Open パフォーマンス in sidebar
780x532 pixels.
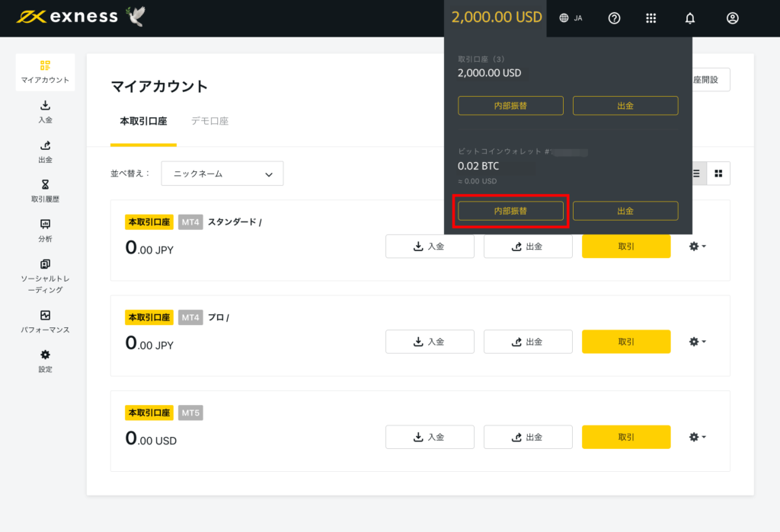pyautogui.click(x=45, y=321)
